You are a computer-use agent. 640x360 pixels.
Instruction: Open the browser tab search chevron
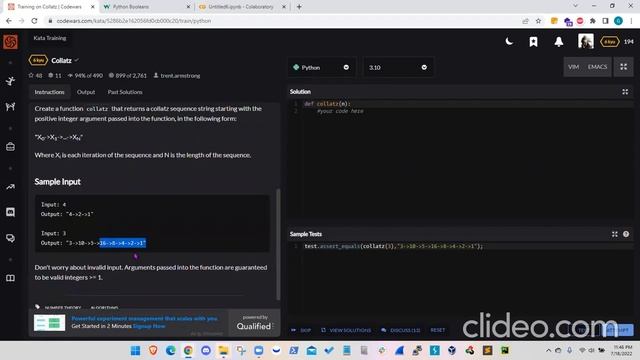click(x=575, y=6)
